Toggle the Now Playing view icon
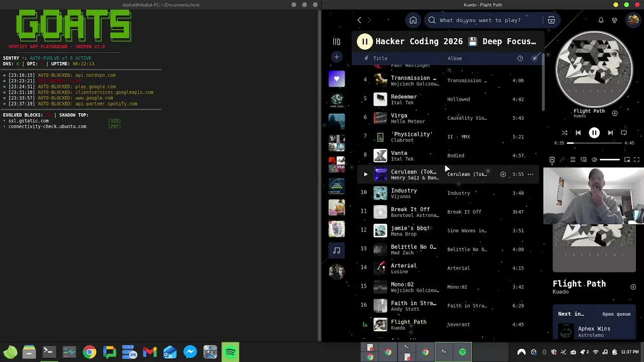This screenshot has width=644, height=362. 552,160
